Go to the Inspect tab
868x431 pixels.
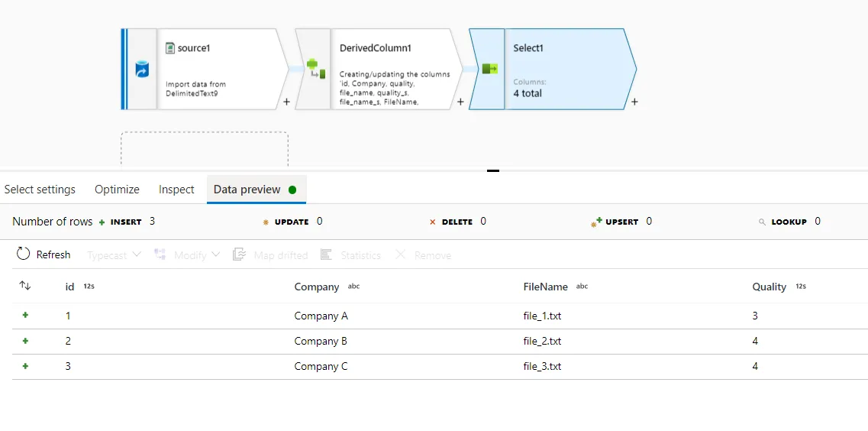(x=176, y=190)
